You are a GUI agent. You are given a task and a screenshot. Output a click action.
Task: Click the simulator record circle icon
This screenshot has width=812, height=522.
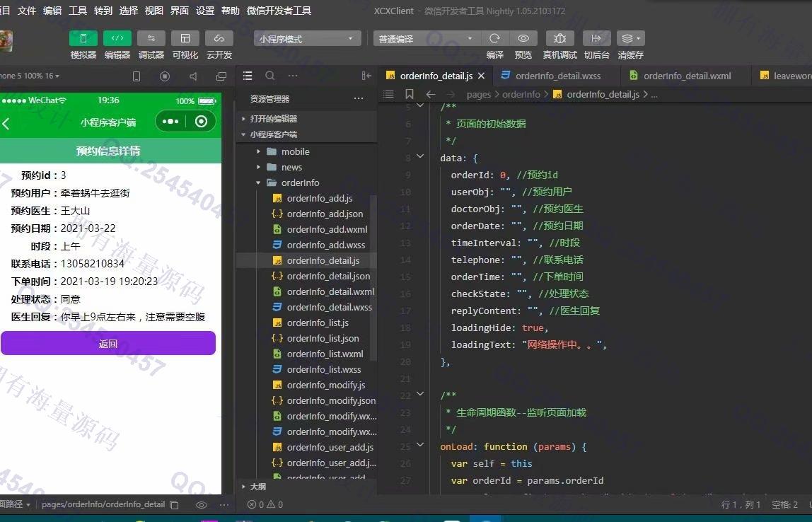(x=165, y=76)
